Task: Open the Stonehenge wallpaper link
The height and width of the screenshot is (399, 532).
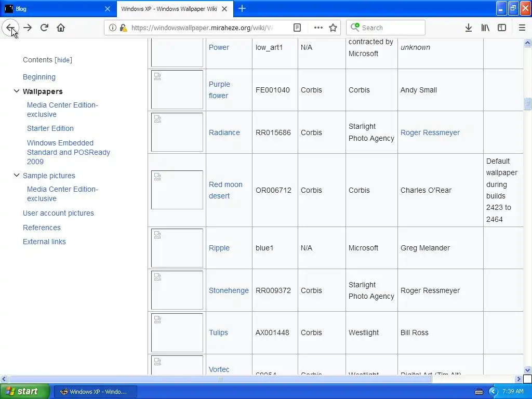Action: pos(229,290)
